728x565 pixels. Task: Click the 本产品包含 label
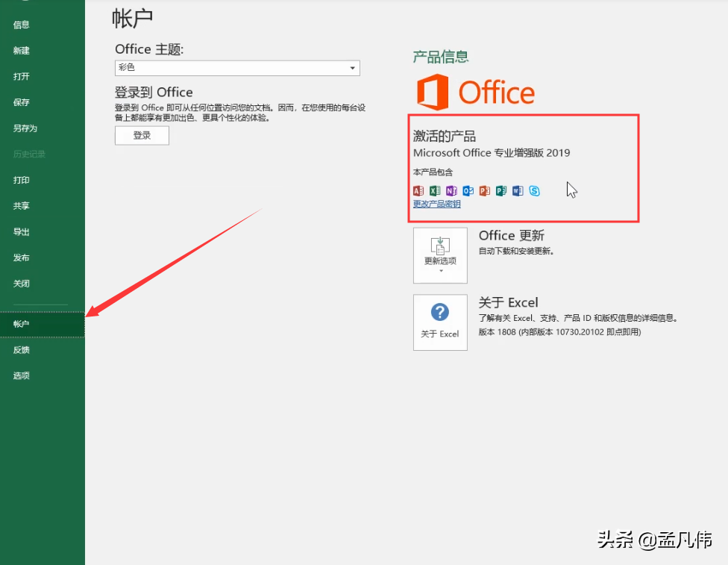[x=433, y=172]
